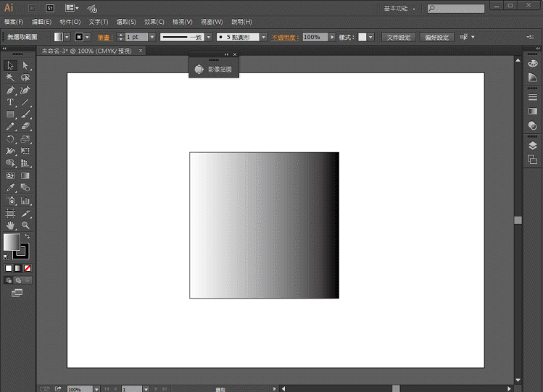Image resolution: width=543 pixels, height=392 pixels.
Task: Select the Artboard tool
Action: tap(10, 213)
